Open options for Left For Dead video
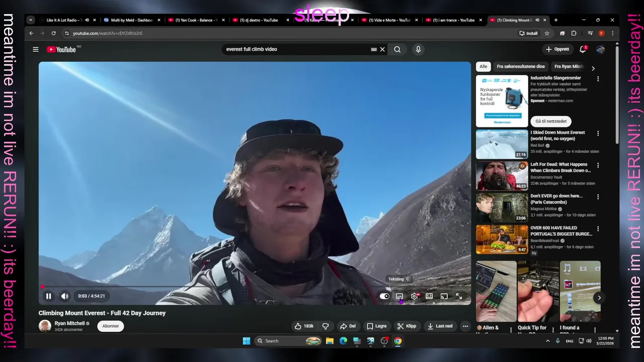This screenshot has height=362, width=644. coord(598,165)
